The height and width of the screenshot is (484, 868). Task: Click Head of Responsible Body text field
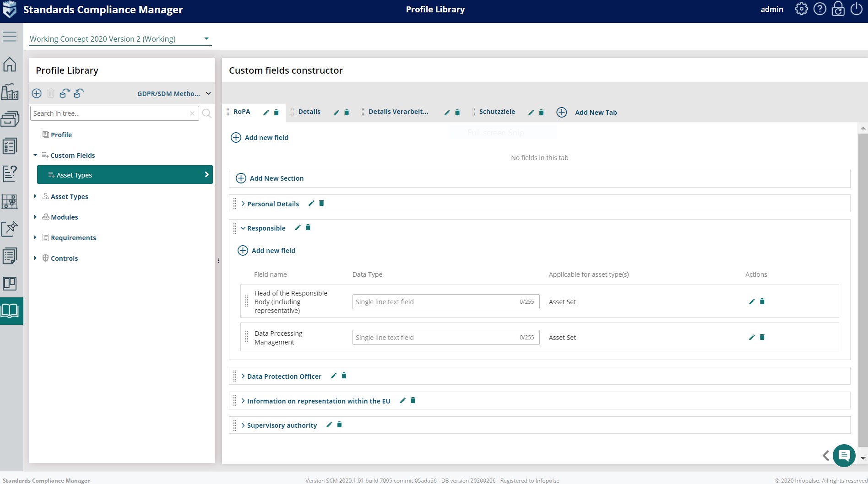click(446, 301)
